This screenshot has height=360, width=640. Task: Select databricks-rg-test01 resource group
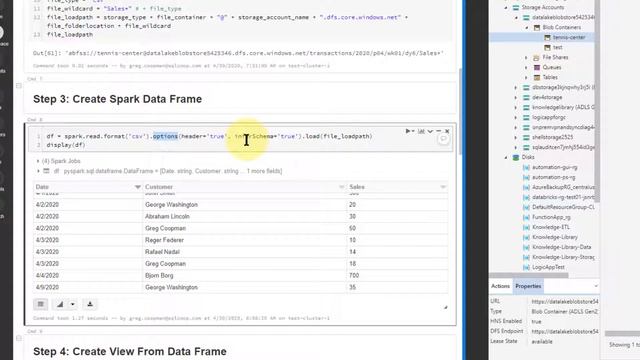coord(563,197)
